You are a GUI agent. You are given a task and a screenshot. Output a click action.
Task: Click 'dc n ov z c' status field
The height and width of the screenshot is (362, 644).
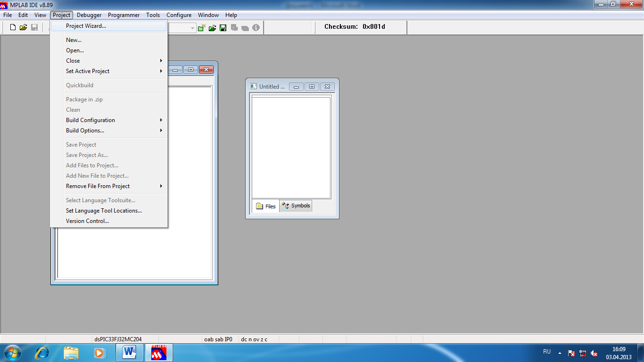point(254,339)
